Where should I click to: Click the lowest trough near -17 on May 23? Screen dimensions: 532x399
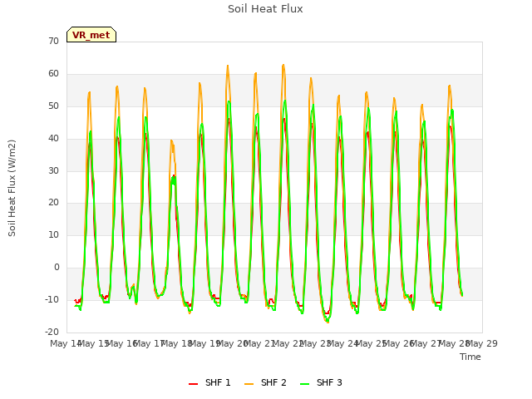(x=328, y=322)
